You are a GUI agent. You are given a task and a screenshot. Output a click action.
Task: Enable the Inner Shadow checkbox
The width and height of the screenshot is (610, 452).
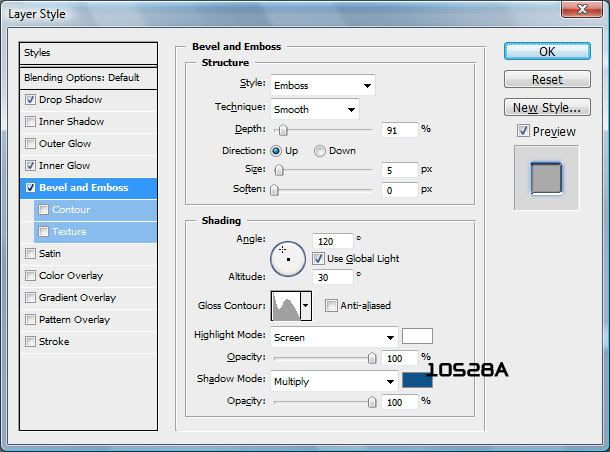click(31, 122)
